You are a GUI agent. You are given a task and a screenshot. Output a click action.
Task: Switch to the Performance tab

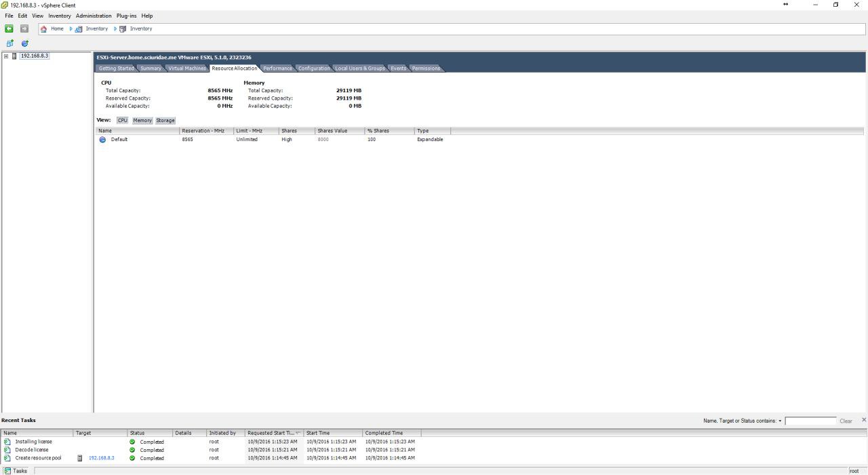pos(277,68)
